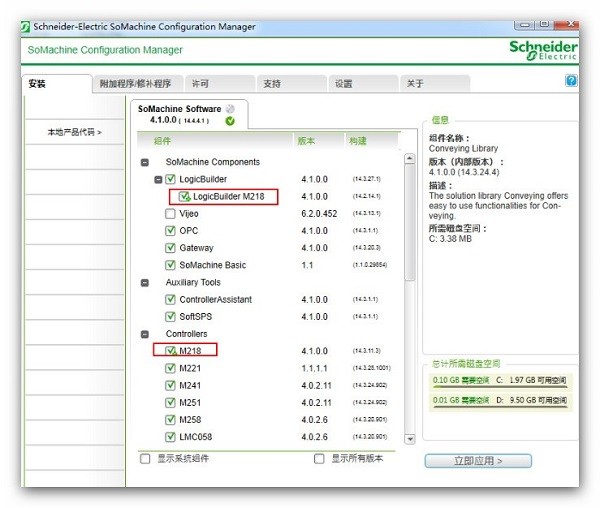Uncheck the LMC058 controller checkbox
600x508 pixels.
170,437
